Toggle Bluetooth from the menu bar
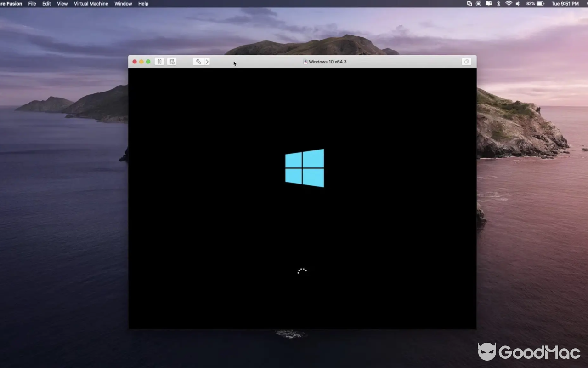Viewport: 588px width, 368px height. pos(498,4)
